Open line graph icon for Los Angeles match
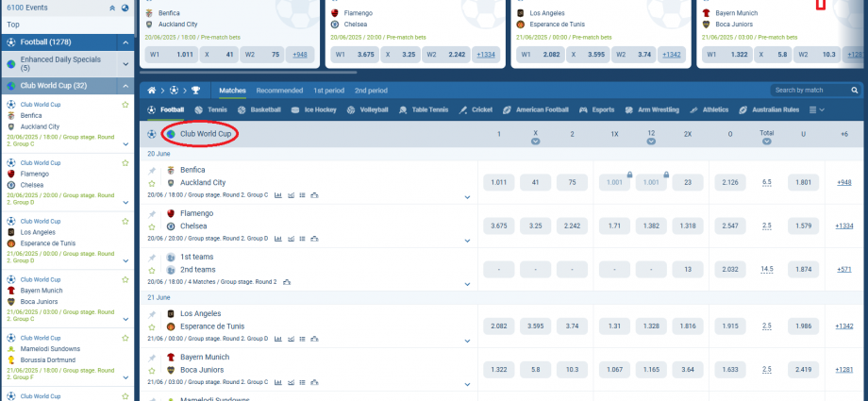 coord(291,340)
